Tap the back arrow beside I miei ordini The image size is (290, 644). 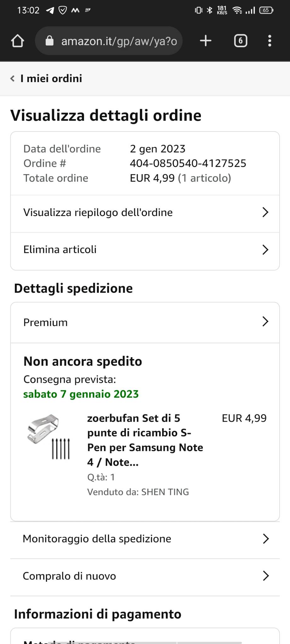13,79
